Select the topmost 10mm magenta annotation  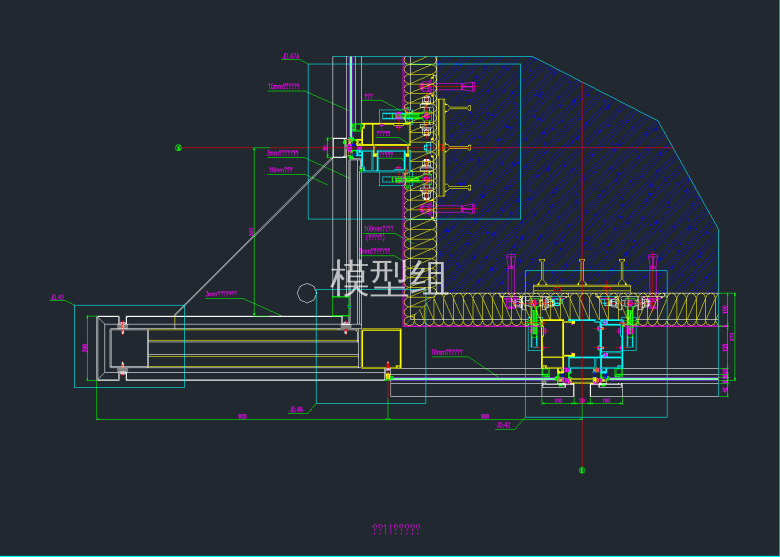coord(284,87)
